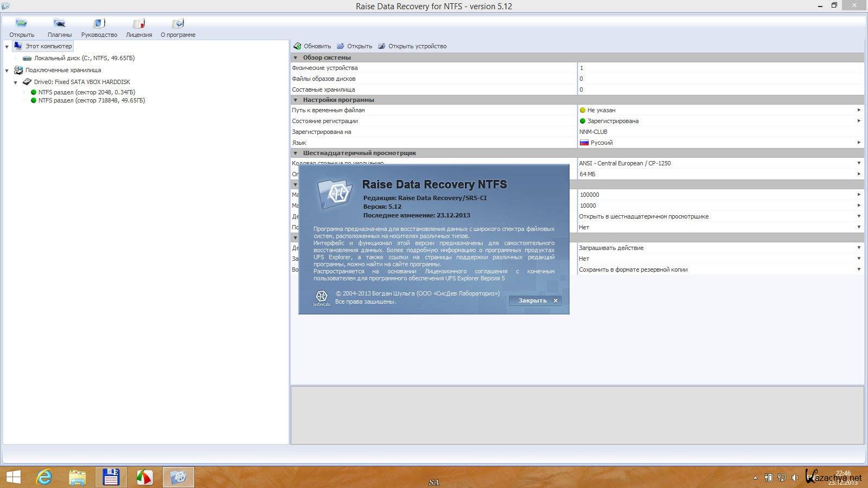
Task: Click Обновить refresh in the right panel
Action: click(312, 47)
